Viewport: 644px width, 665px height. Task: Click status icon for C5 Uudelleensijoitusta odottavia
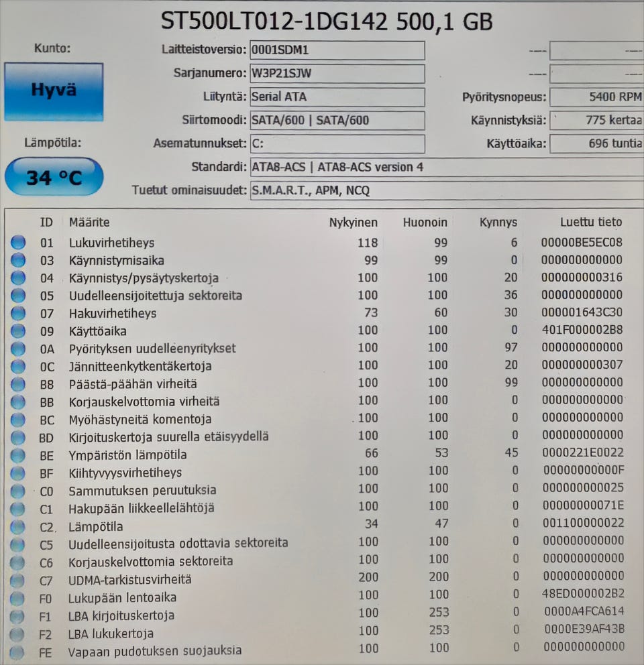pos(17,544)
